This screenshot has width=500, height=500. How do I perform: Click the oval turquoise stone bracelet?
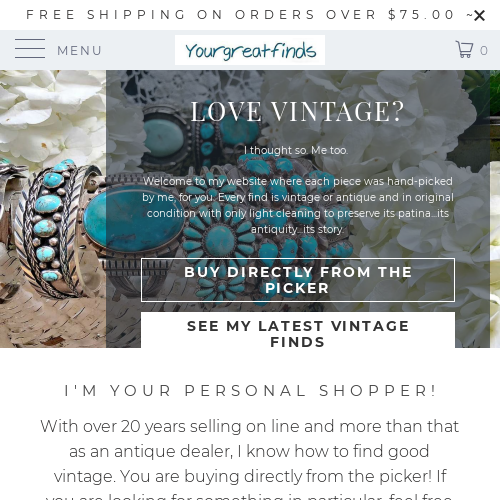(133, 220)
